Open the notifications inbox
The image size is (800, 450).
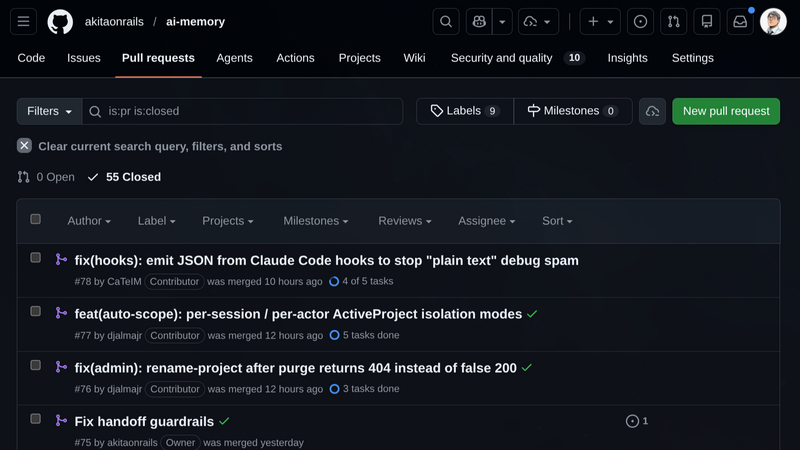[740, 21]
